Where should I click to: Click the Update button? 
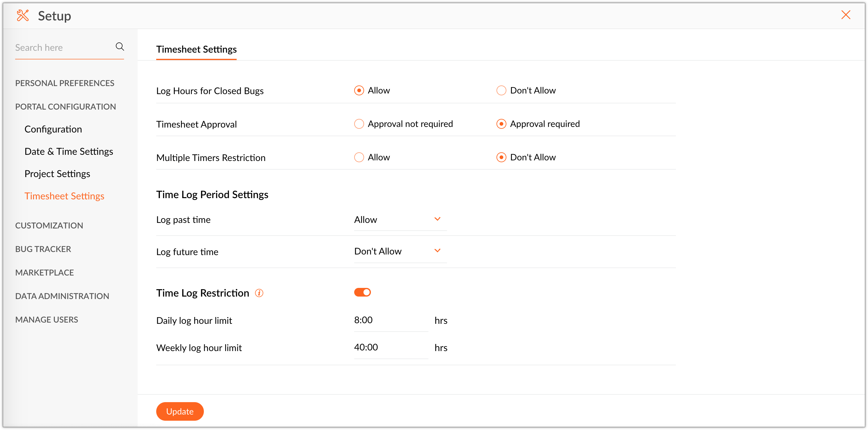click(x=180, y=411)
